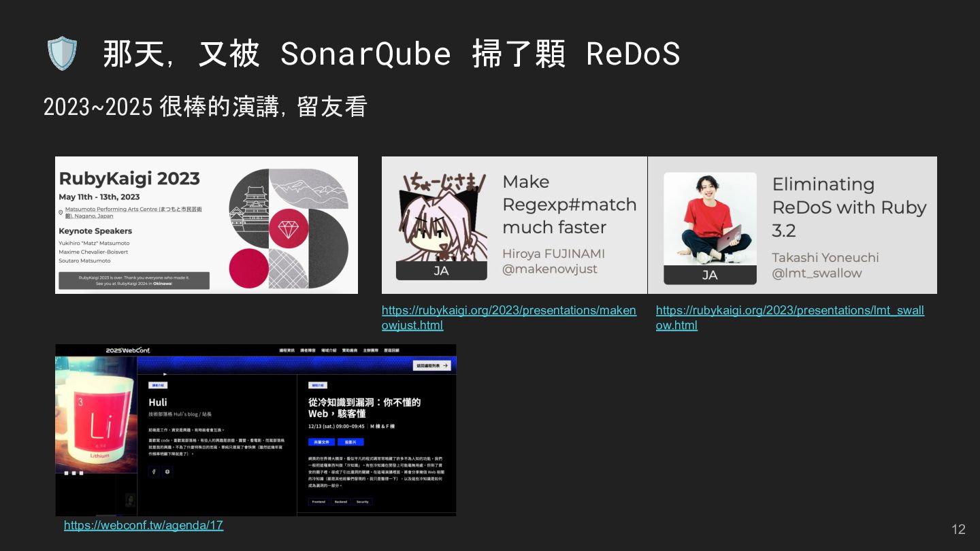Screen dimensions: 980x551
Task: Click the Frontend tag
Action: click(x=318, y=502)
